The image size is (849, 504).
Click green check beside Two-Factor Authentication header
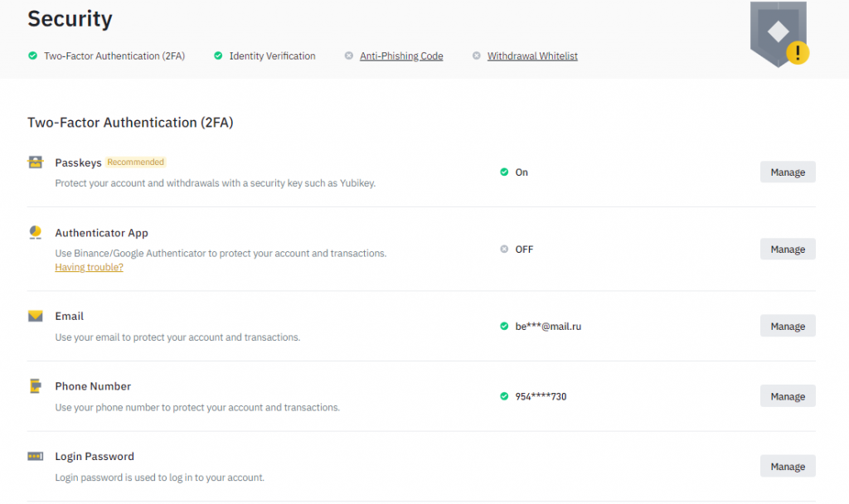(x=32, y=56)
